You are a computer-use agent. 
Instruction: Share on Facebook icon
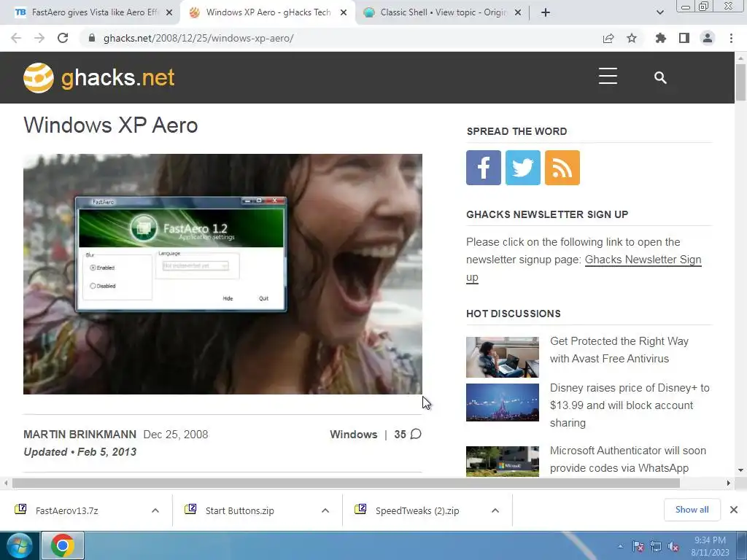tap(484, 168)
